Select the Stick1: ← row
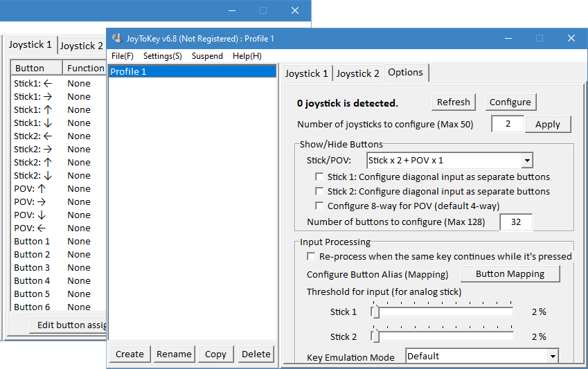Viewport: 588px width, 369px height. click(x=59, y=83)
